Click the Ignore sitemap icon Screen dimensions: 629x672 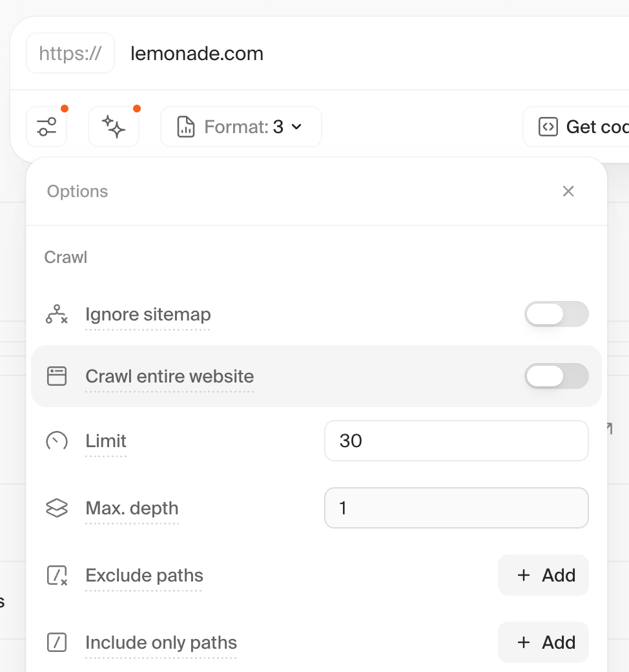tap(57, 315)
